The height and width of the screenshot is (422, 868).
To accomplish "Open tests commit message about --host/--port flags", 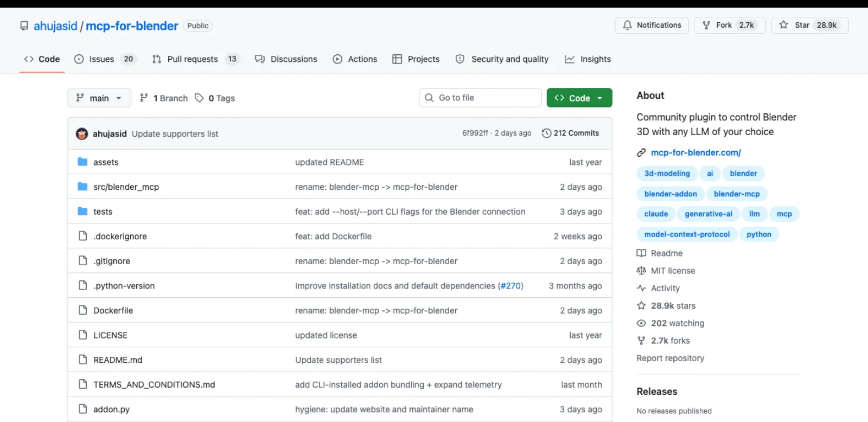I will coord(410,212).
